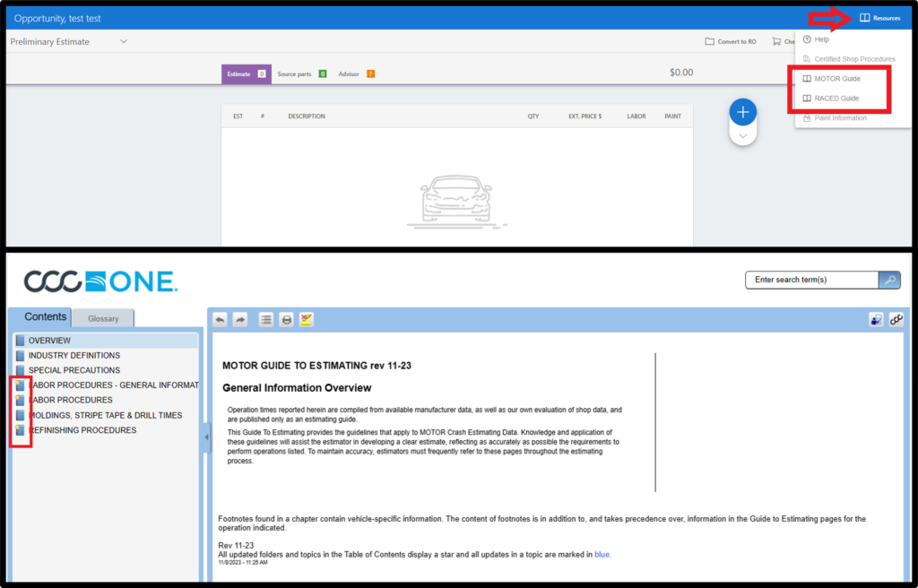918x588 pixels.
Task: Open the Glossary tab
Action: 103,318
